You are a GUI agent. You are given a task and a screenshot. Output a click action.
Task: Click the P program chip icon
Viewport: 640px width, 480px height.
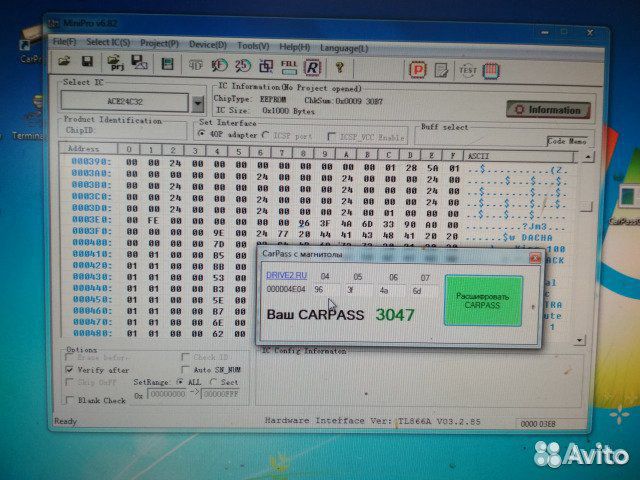pos(417,69)
